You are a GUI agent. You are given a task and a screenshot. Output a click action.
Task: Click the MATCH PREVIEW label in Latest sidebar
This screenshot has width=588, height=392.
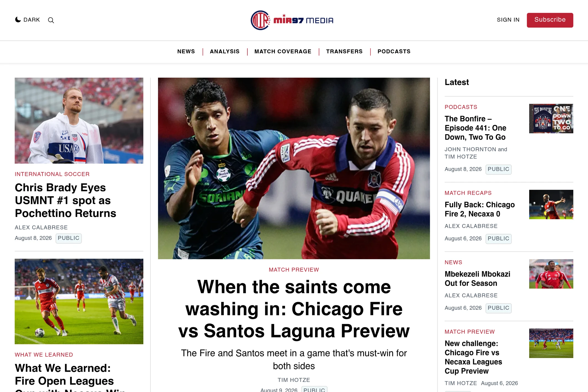click(470, 332)
